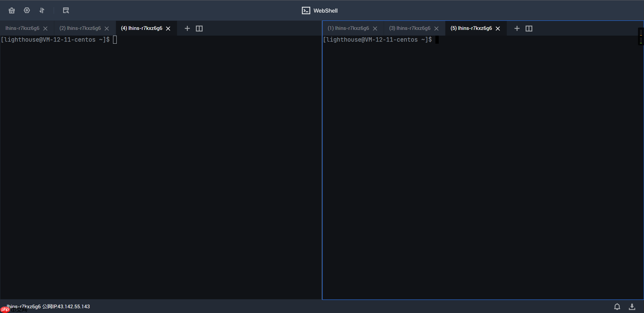
Task: Click the left pane's [lighthouse@VM-12-11-centos ~]$ prompt
Action: coord(55,40)
